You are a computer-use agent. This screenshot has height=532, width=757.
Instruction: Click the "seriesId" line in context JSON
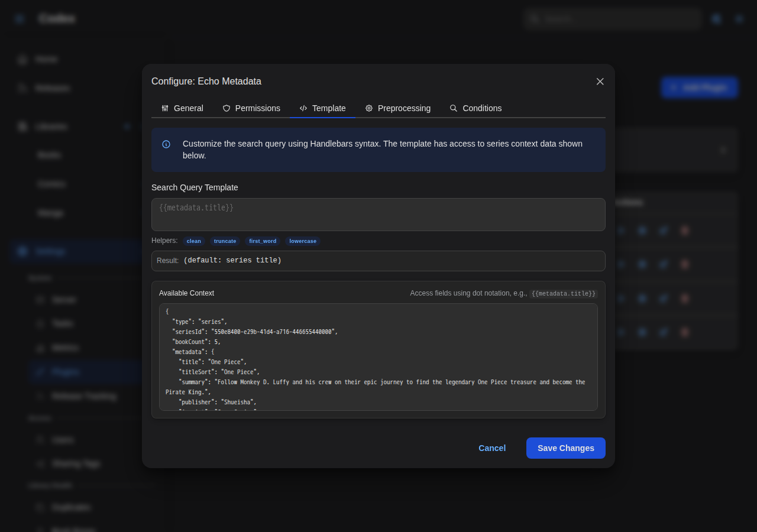255,332
